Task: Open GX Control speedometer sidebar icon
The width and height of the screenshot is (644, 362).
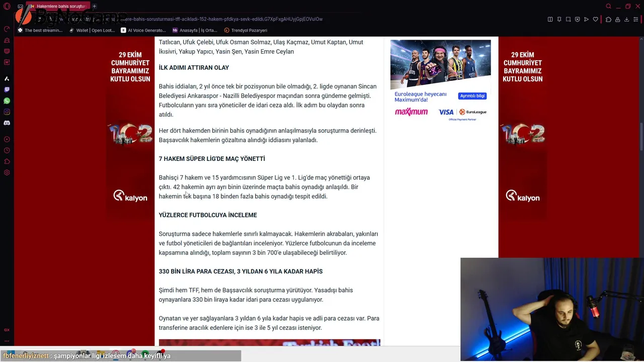Action: pos(7,29)
